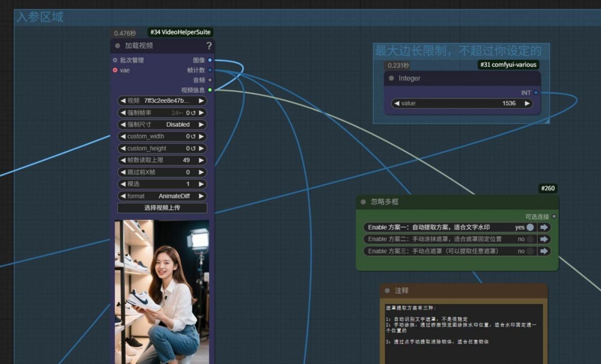
Task: Click the 批次管理 input port
Action: pos(115,60)
